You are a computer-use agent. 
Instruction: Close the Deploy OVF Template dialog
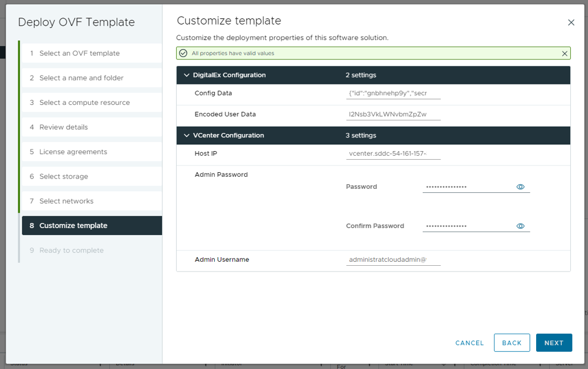[571, 23]
